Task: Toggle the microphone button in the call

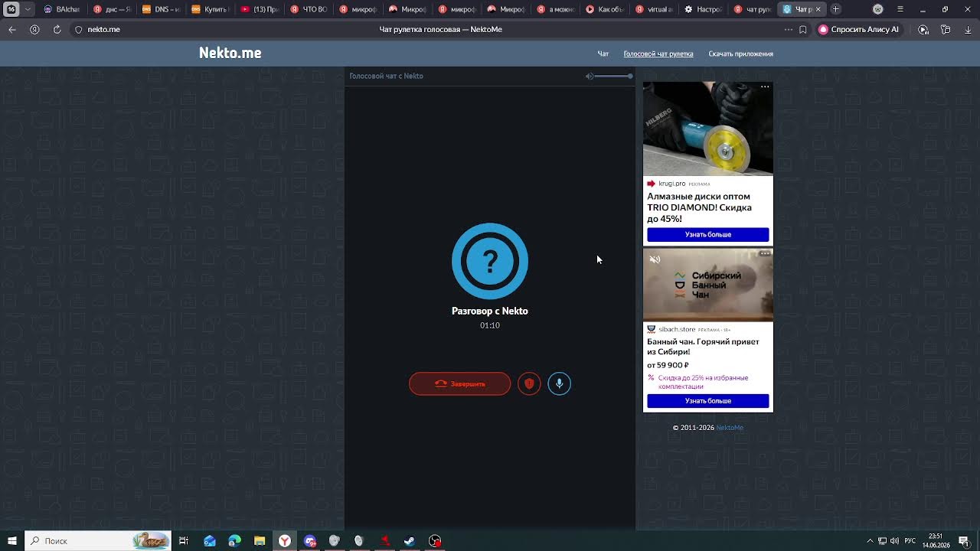Action: pyautogui.click(x=559, y=383)
